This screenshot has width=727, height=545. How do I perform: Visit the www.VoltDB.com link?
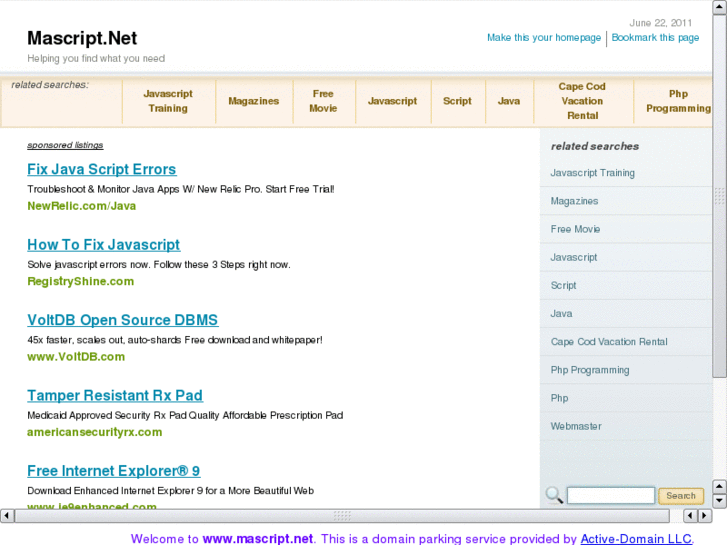click(x=76, y=357)
